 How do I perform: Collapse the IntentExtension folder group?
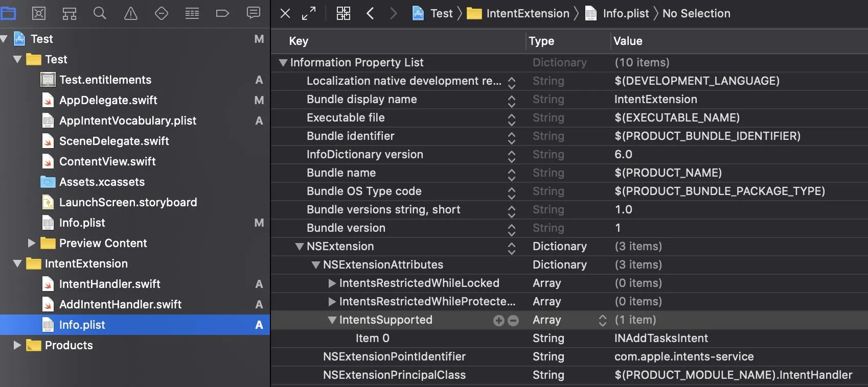(x=17, y=263)
